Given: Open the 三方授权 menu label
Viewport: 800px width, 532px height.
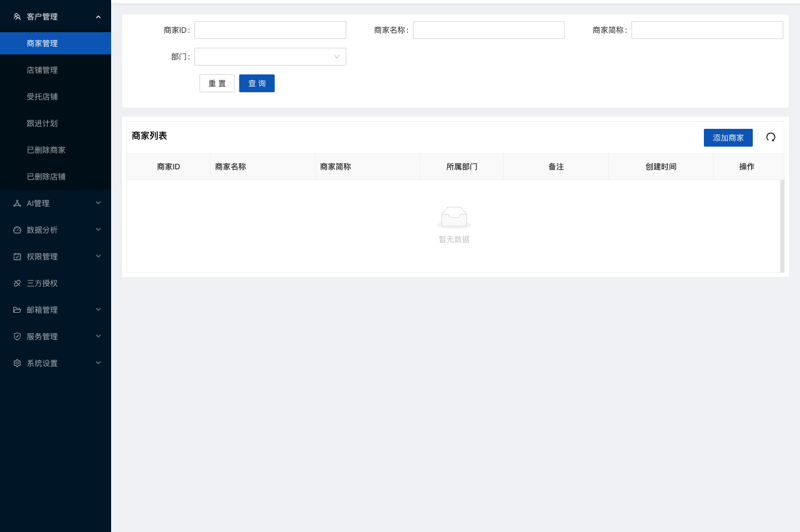Looking at the screenshot, I should tap(42, 283).
